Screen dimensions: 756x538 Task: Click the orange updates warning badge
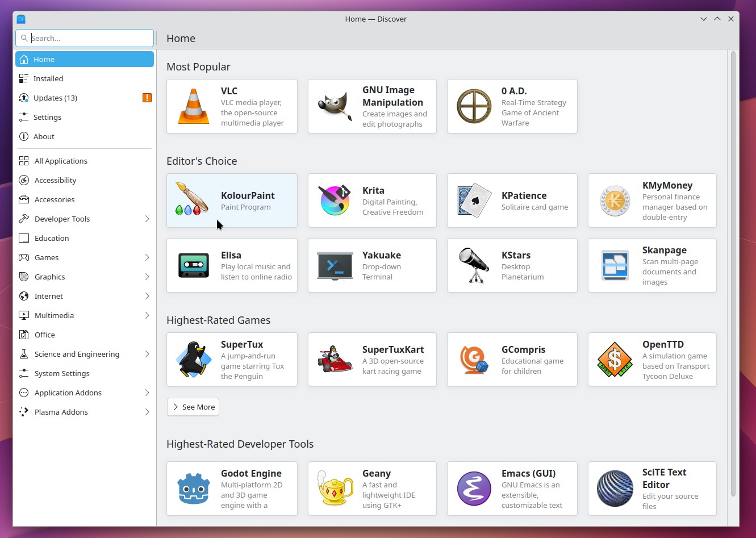[x=147, y=98]
